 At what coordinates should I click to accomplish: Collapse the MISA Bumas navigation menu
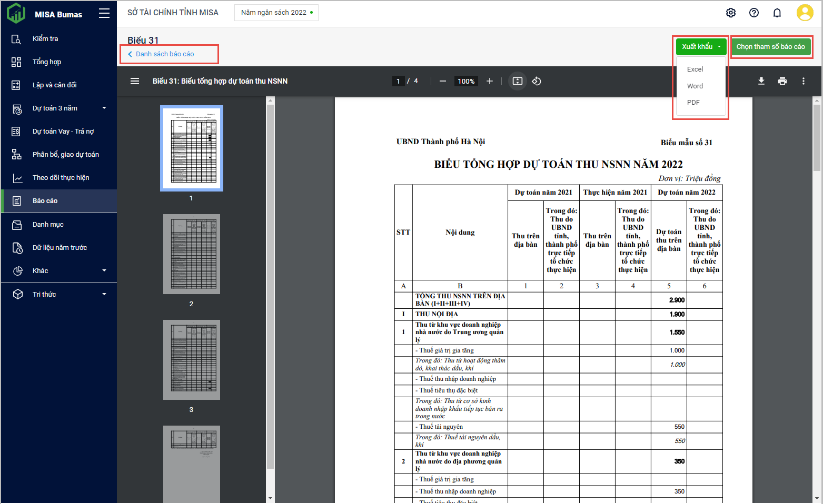104,14
